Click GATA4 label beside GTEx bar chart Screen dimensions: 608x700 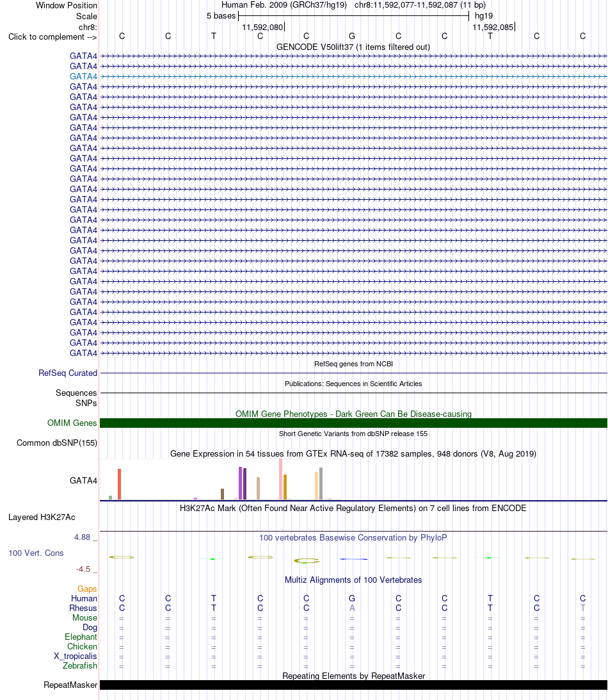tap(83, 480)
